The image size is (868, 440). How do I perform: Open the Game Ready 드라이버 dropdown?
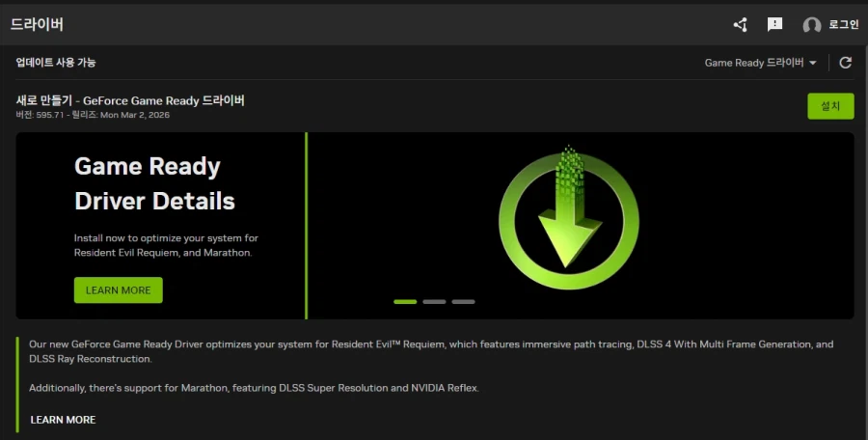tap(753, 63)
